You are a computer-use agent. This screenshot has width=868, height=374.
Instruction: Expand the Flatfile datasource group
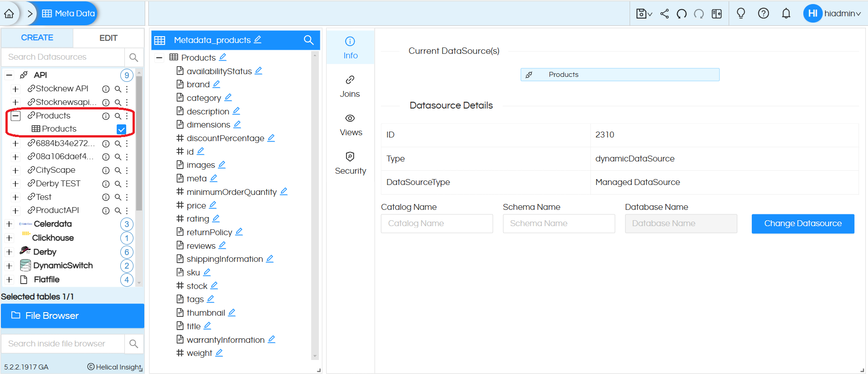click(9, 280)
